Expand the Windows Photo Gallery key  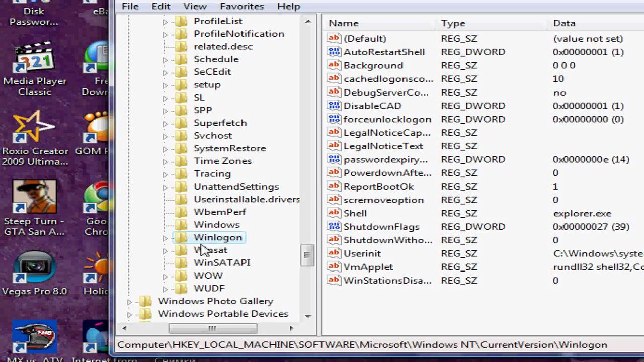[129, 302]
